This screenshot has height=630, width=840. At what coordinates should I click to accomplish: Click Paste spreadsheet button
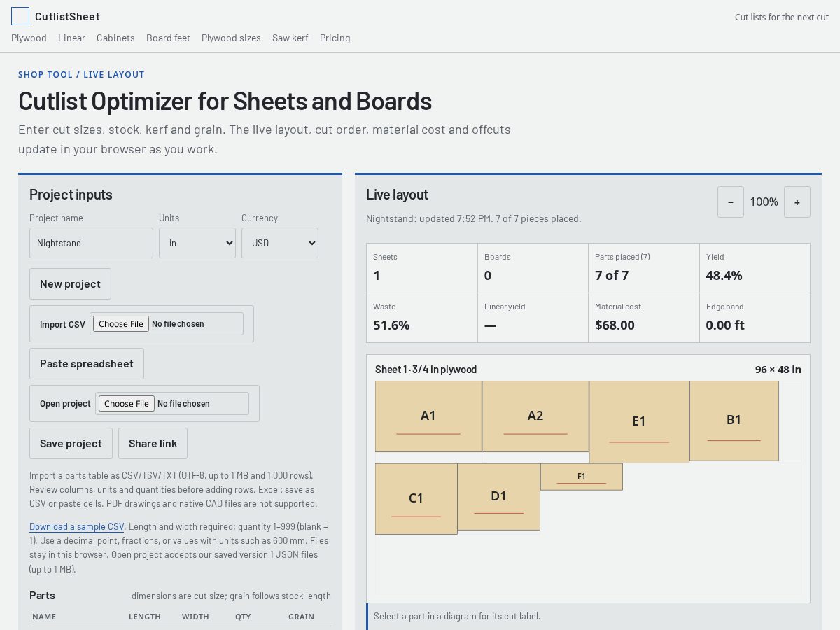point(87,363)
